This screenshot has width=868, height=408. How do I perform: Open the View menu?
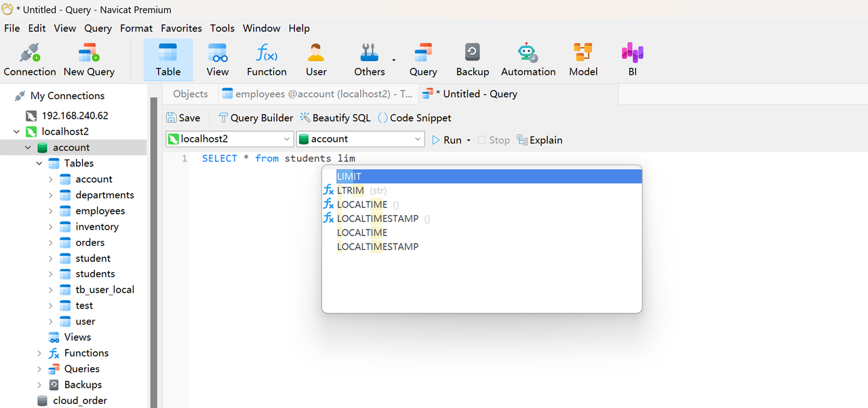64,28
